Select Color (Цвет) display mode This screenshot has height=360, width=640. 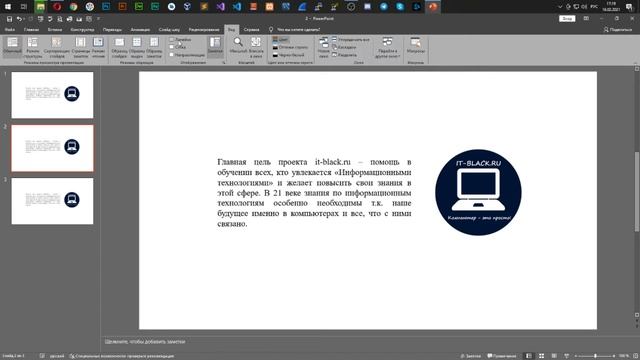pos(280,40)
